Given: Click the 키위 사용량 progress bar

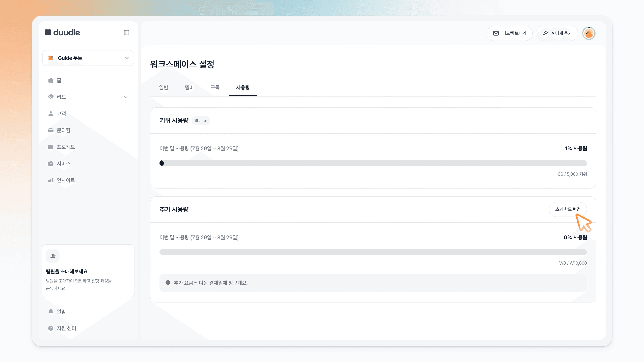Looking at the screenshot, I should click(373, 163).
